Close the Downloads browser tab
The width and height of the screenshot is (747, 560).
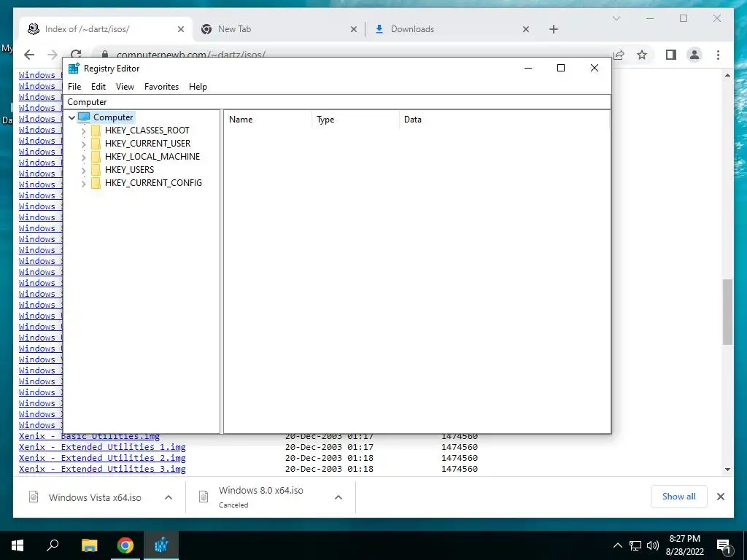click(x=526, y=29)
